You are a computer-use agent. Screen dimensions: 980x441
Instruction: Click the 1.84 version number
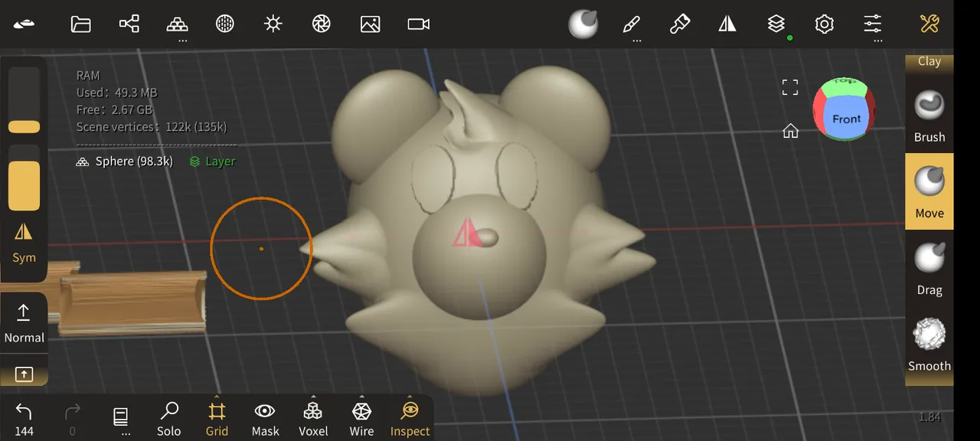pos(929,417)
